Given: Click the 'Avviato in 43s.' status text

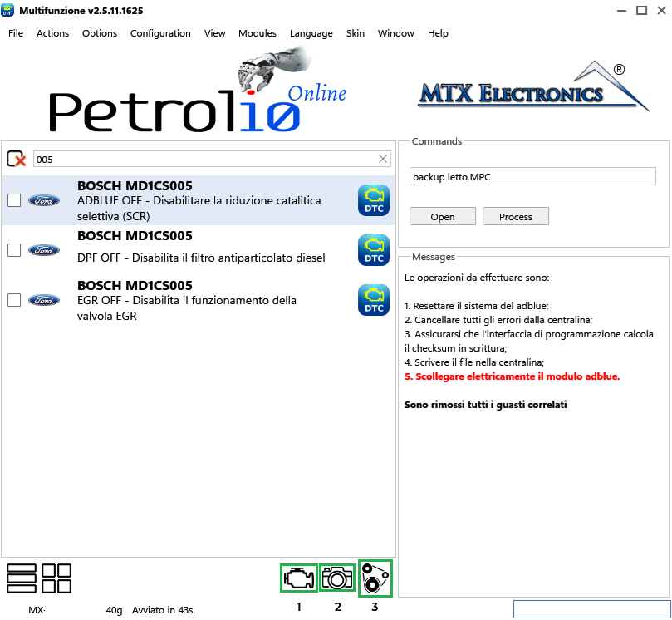Looking at the screenshot, I should tap(164, 610).
